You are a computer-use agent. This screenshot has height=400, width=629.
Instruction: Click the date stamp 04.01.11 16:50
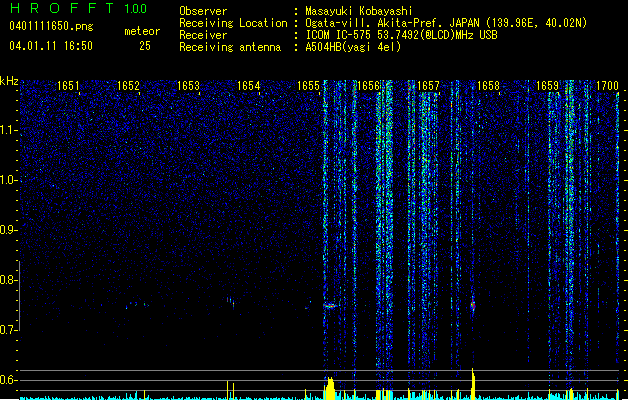(51, 46)
